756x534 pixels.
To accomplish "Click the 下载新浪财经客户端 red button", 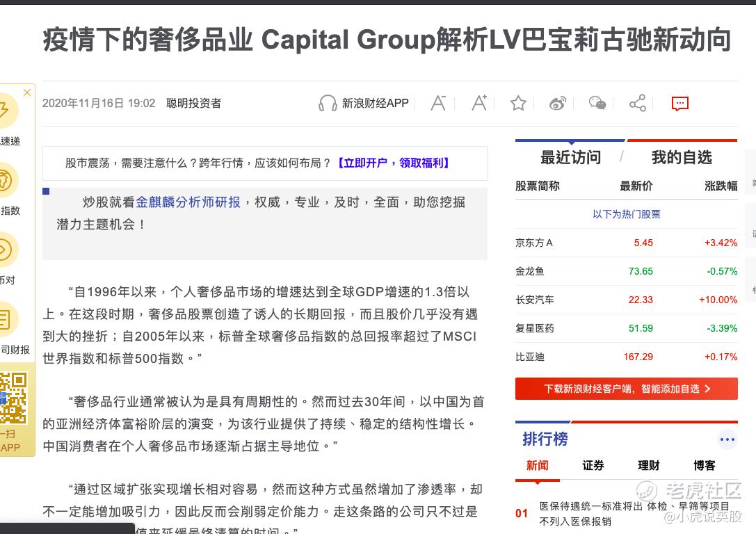I will [x=627, y=389].
